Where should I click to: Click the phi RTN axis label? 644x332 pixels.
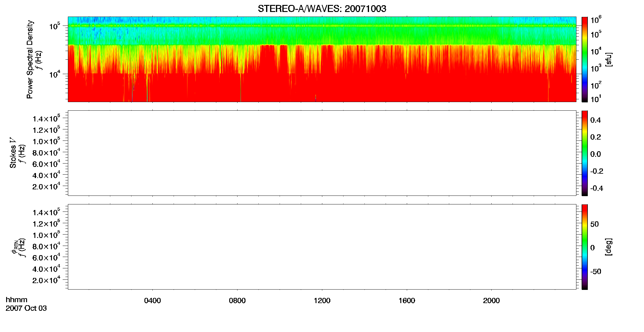(x=14, y=247)
